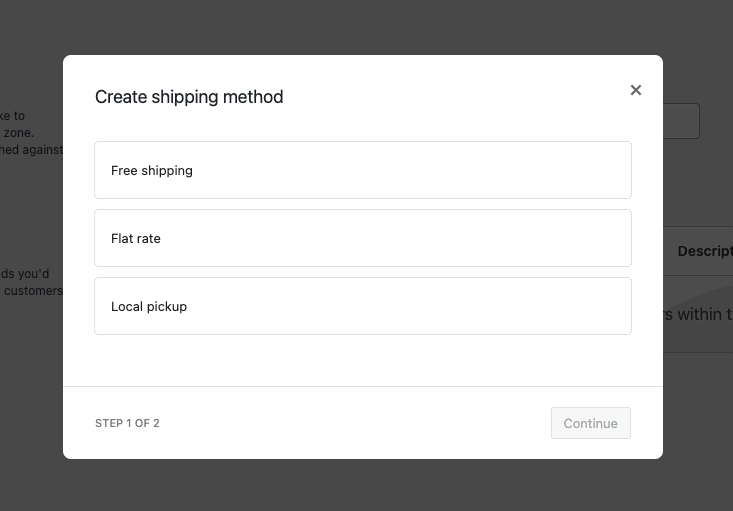Click the Create shipping method heading
The image size is (733, 511).
tap(189, 97)
